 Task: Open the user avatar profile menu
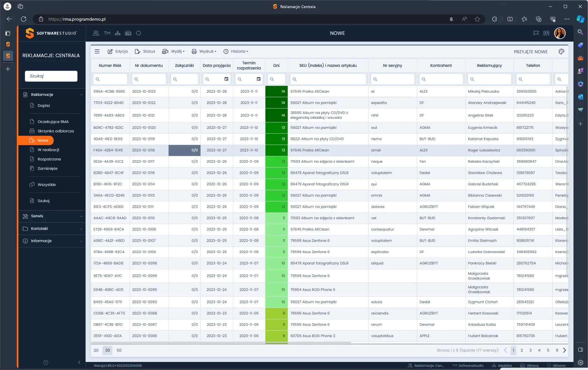[x=560, y=33]
